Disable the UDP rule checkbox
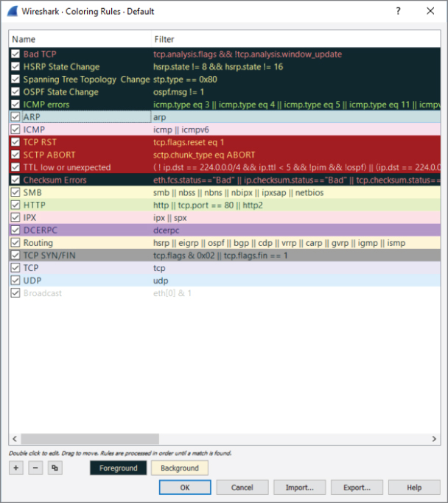Screen dimensions: 448x503 15,281
